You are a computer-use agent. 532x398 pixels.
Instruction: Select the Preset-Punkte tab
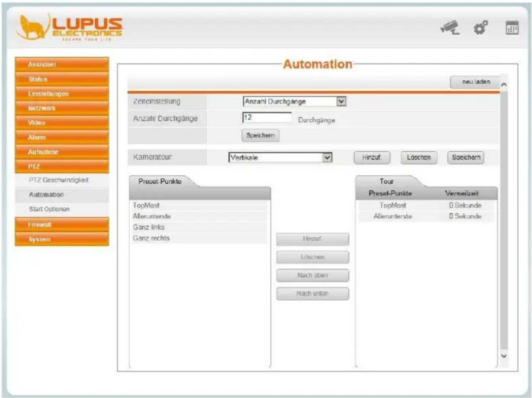coord(160,181)
